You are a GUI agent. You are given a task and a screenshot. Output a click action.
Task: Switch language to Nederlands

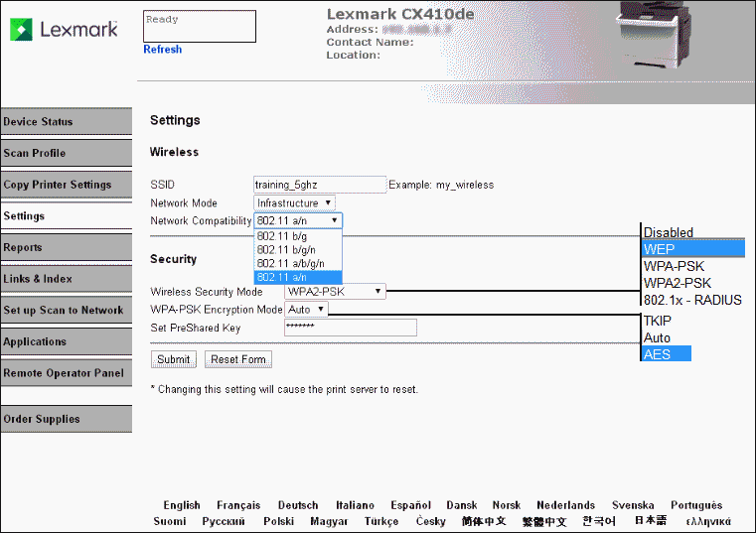[565, 505]
